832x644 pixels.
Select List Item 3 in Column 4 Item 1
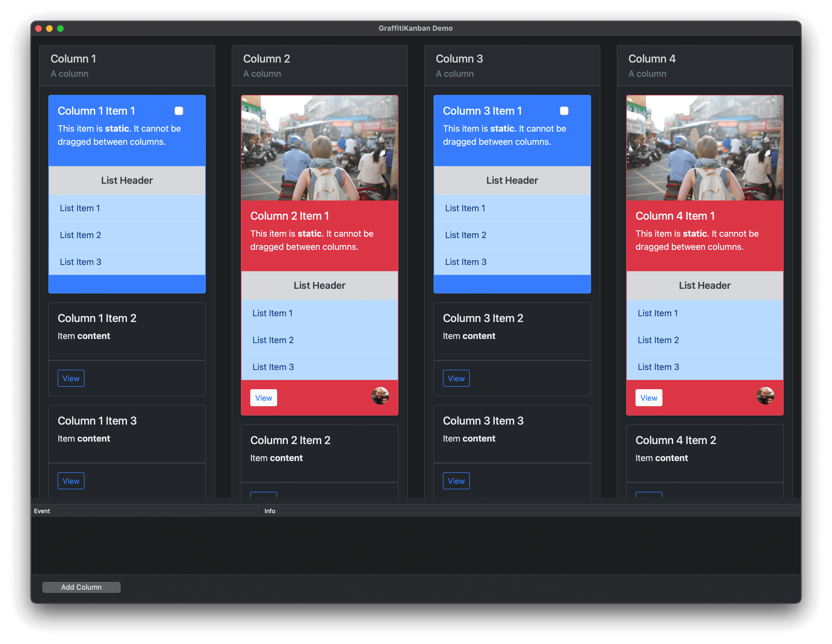(704, 367)
